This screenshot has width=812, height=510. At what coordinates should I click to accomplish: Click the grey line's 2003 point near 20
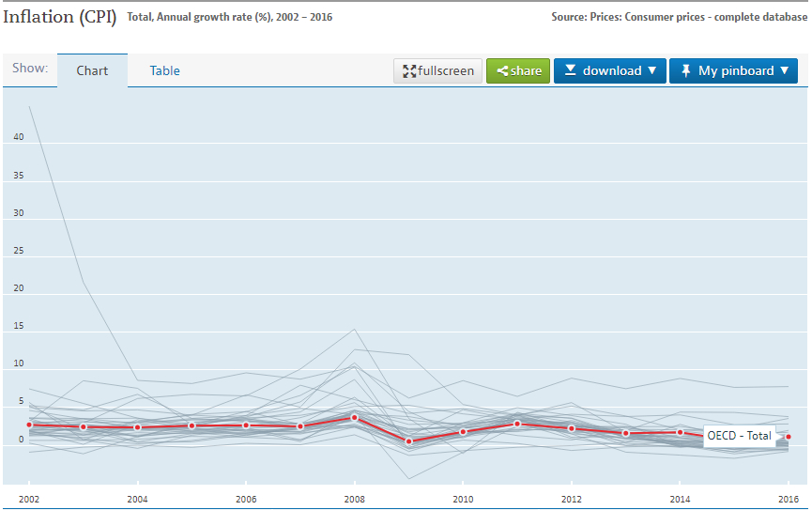coord(84,282)
